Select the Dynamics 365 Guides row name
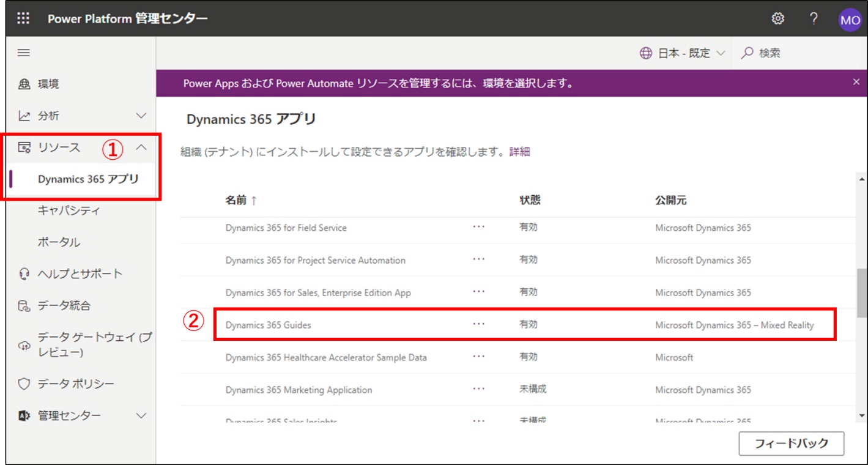This screenshot has height=465, width=868. click(x=268, y=325)
